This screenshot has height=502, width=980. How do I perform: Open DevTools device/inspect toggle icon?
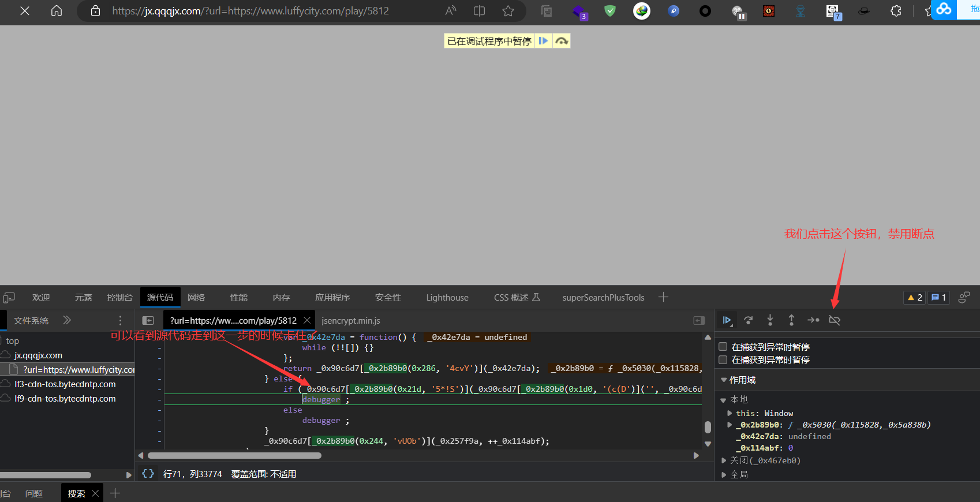coord(9,298)
